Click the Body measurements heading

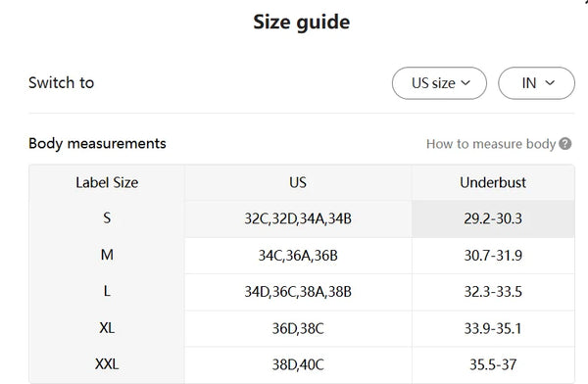coord(97,144)
